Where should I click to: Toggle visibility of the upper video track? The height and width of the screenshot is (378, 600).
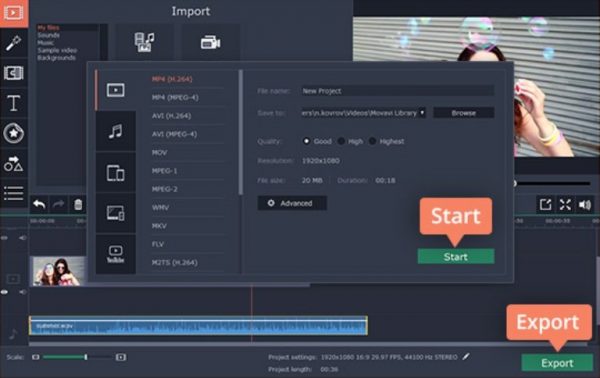[4, 238]
